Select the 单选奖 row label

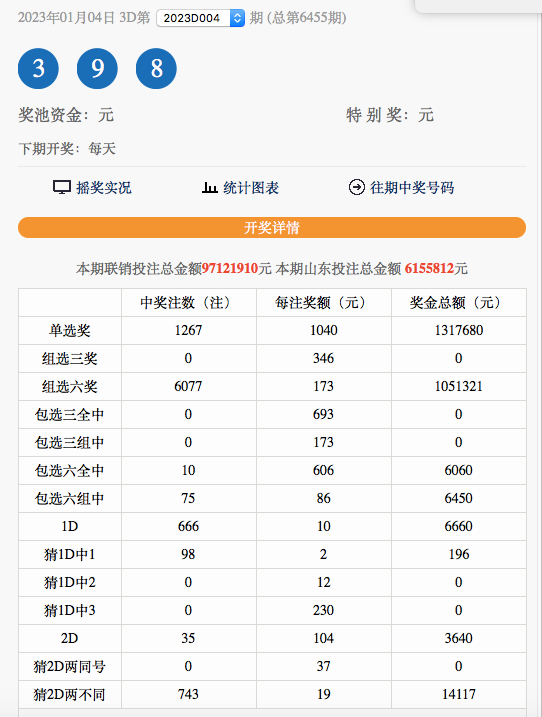pos(70,331)
